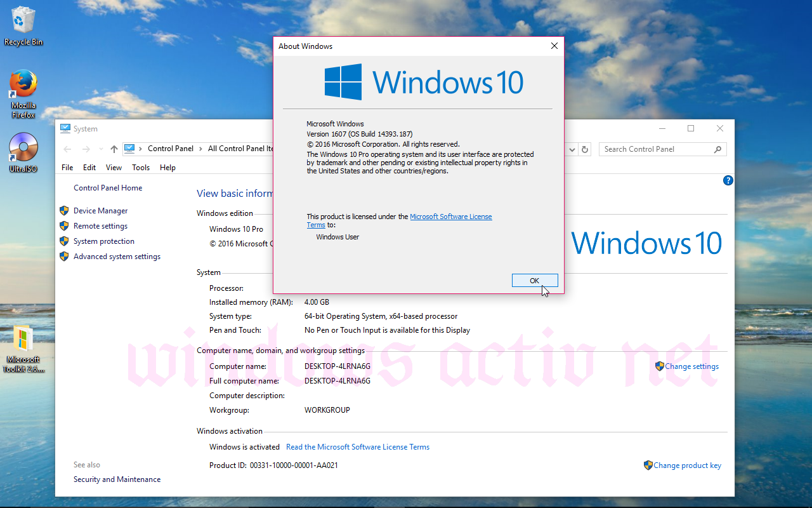The width and height of the screenshot is (812, 508).
Task: Open the Help menu
Action: (167, 168)
